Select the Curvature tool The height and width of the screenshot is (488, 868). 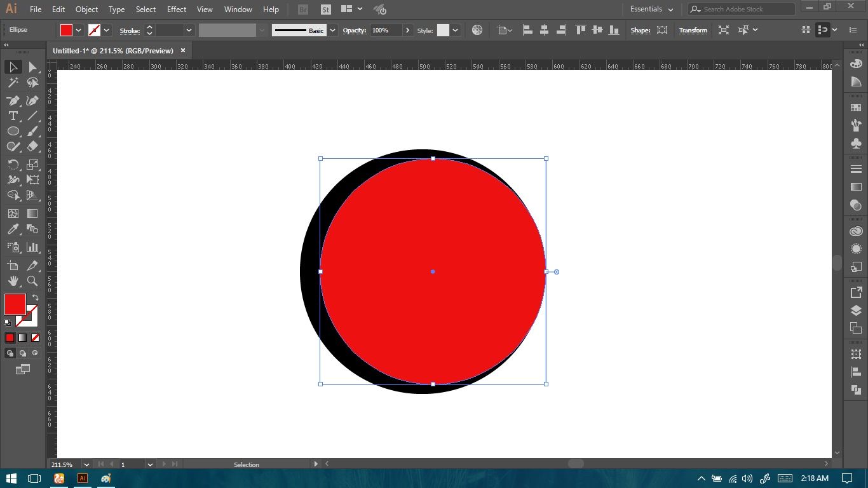tap(32, 100)
